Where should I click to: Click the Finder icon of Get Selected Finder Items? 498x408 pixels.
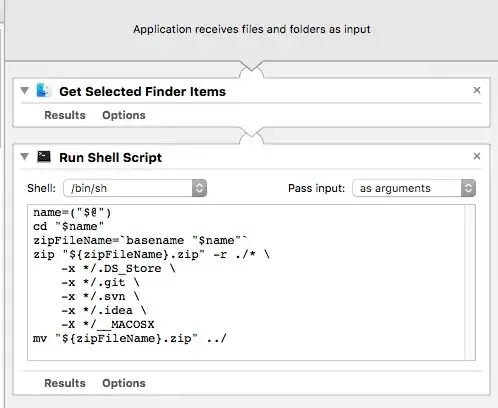[43, 90]
